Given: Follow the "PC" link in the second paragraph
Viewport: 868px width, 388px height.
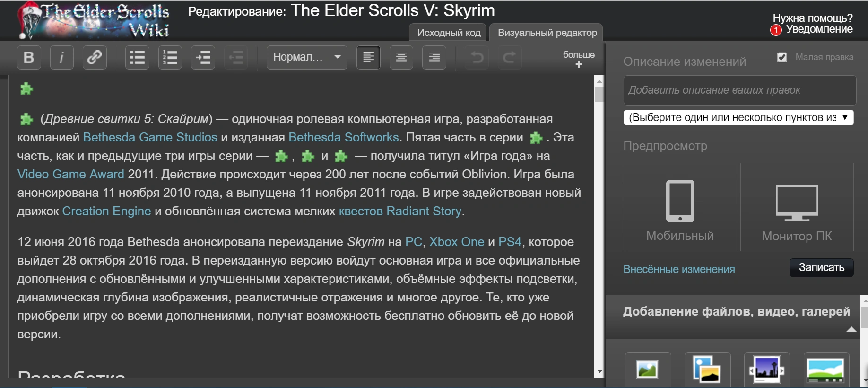Looking at the screenshot, I should (x=414, y=242).
